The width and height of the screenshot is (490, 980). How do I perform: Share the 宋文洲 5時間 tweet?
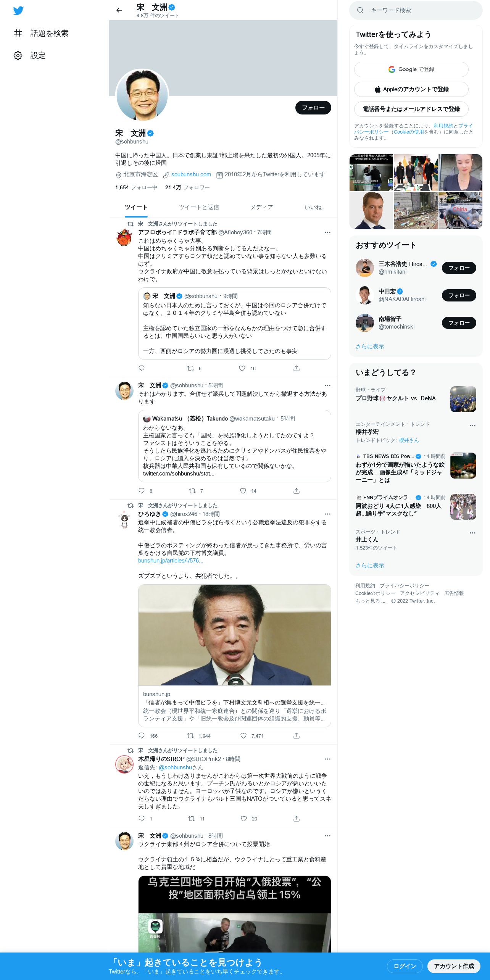click(297, 491)
